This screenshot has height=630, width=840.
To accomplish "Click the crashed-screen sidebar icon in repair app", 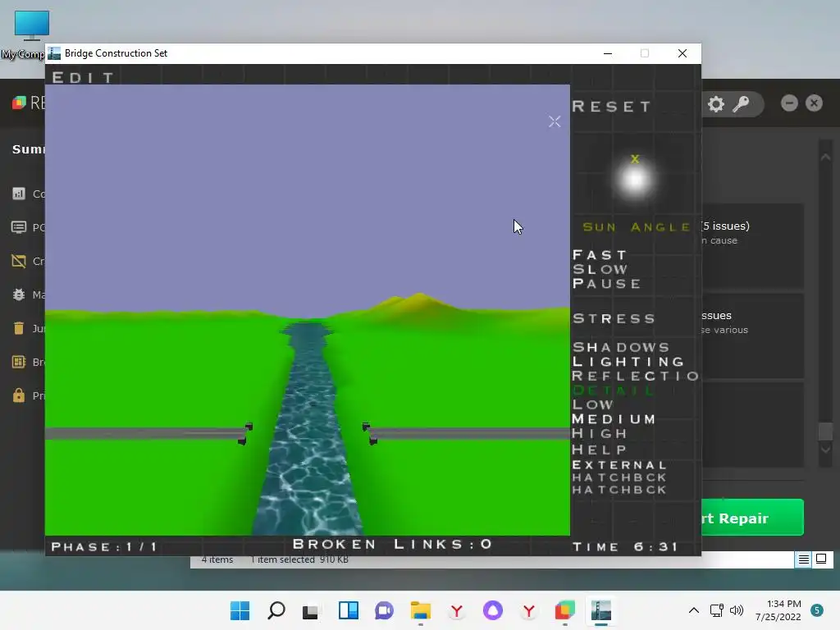I will [x=19, y=261].
